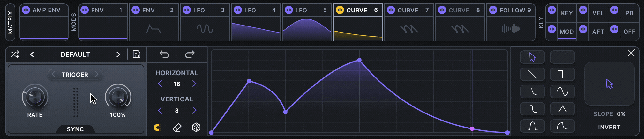Viewport: 644px width, 139px height.
Task: Click the OFF source assign icon
Action: pyautogui.click(x=614, y=29)
